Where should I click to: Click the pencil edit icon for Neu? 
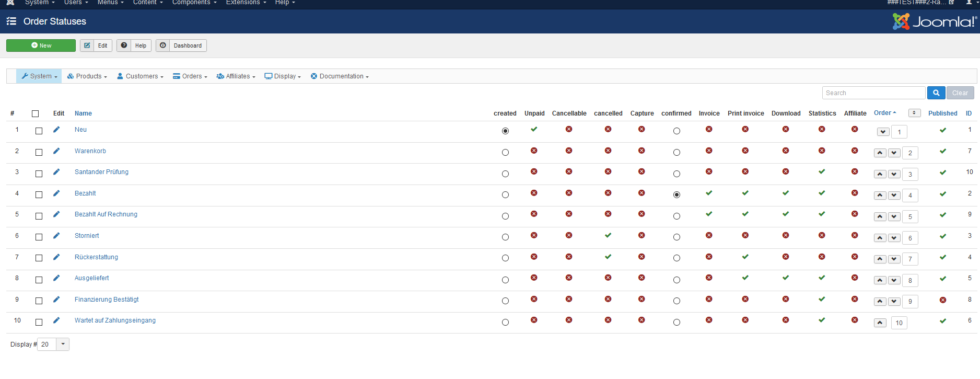coord(56,130)
